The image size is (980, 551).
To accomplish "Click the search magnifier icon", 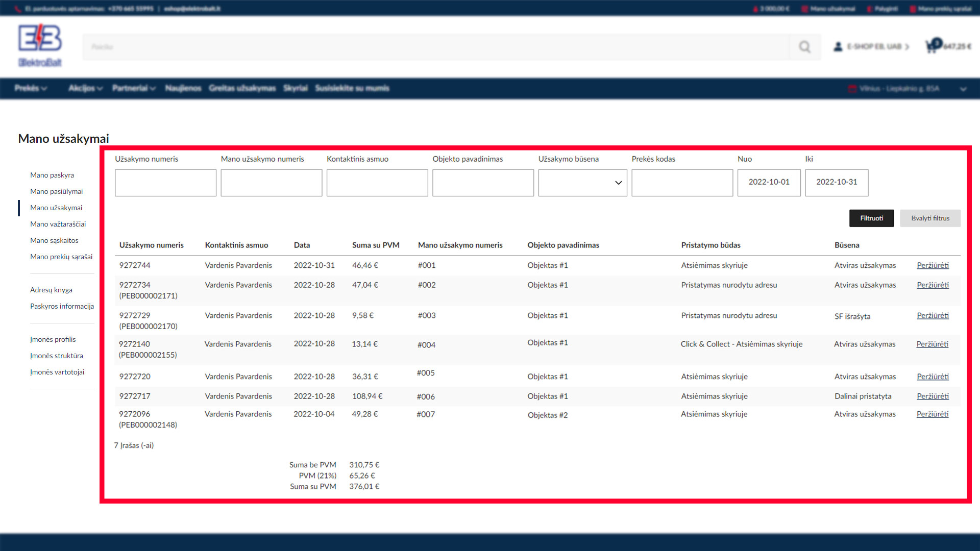I will [804, 47].
